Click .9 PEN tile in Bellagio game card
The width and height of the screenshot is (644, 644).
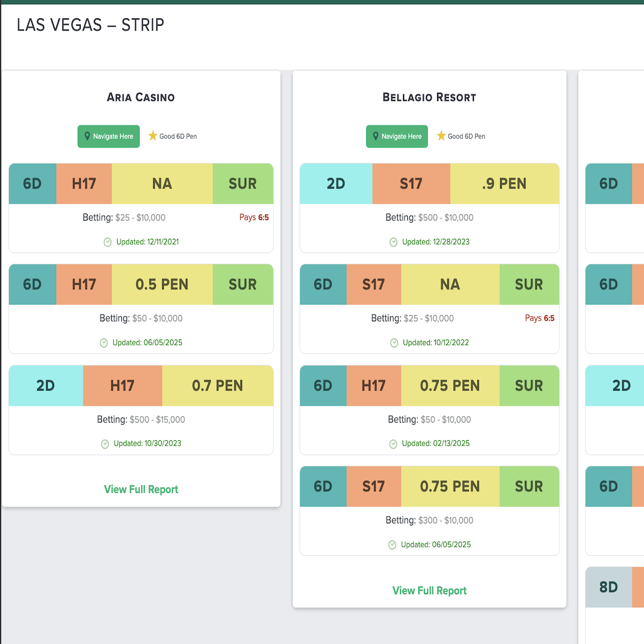(505, 184)
